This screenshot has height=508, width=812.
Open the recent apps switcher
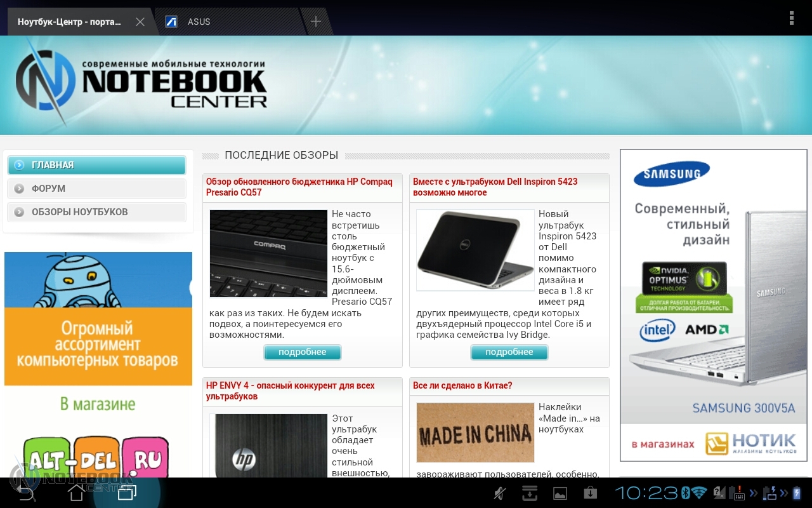pos(127,493)
